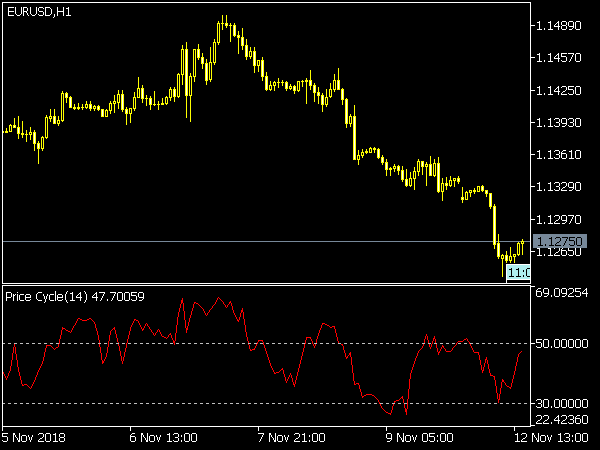600x450 pixels.
Task: Select the 1.14250 price axis label
Action: click(x=559, y=91)
